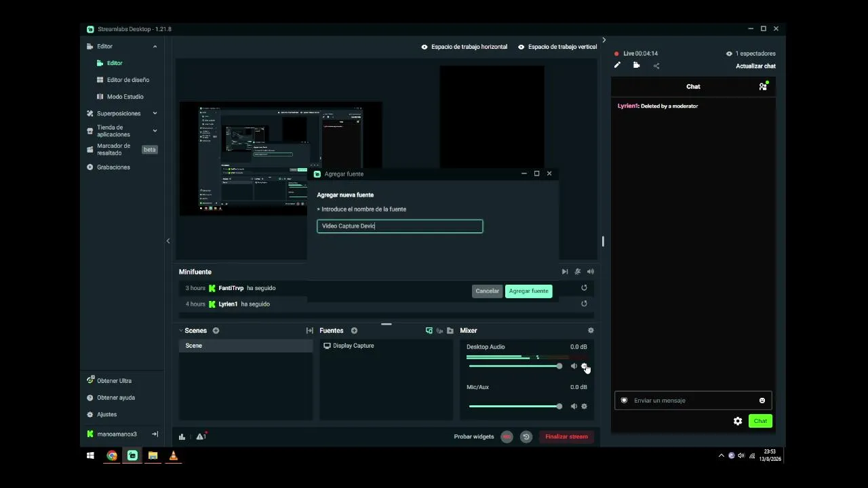Click the scene transitions icon in Scenes header
The image size is (868, 488).
310,331
